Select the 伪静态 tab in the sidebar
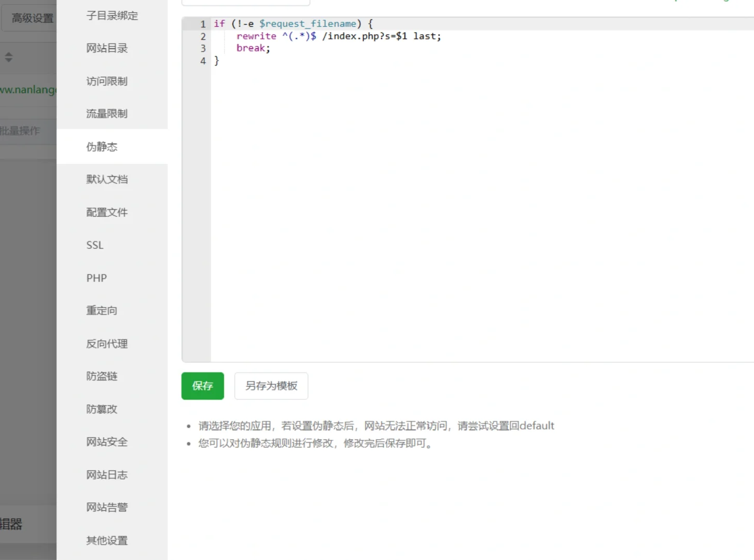Image resolution: width=754 pixels, height=560 pixels. 102,147
